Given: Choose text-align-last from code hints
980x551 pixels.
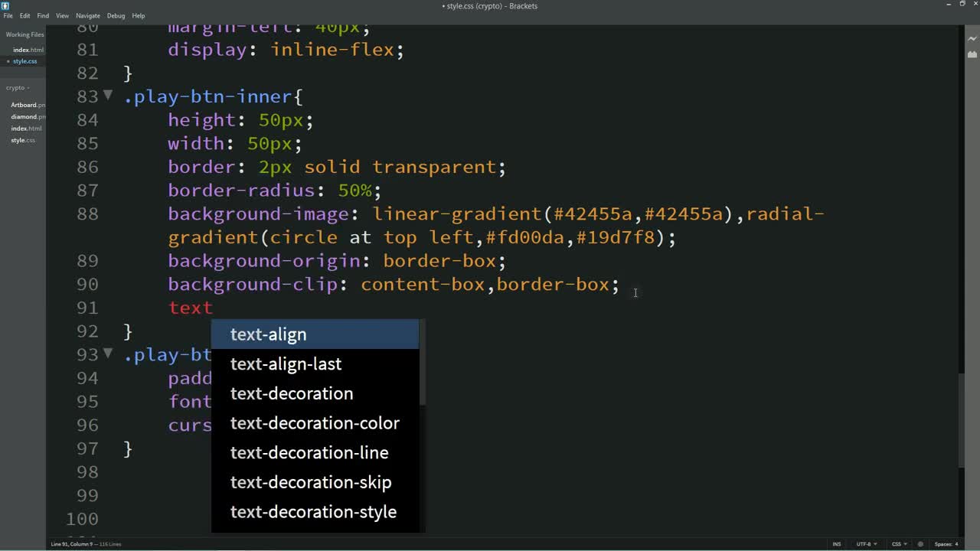Looking at the screenshot, I should pyautogui.click(x=315, y=364).
